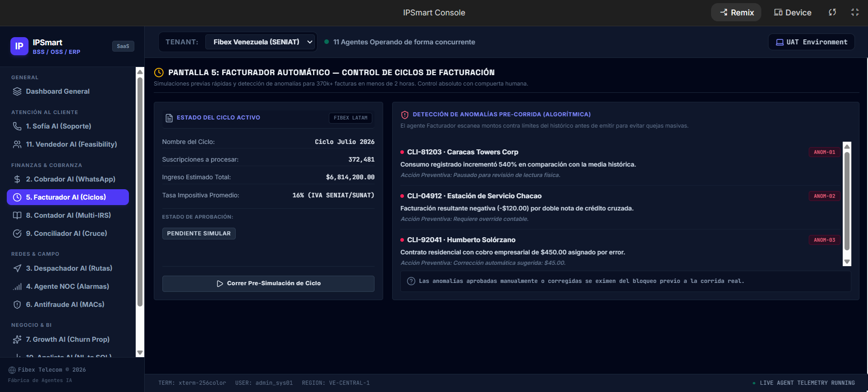Open 7. Growth AI (Churn Prop)

coord(68,339)
